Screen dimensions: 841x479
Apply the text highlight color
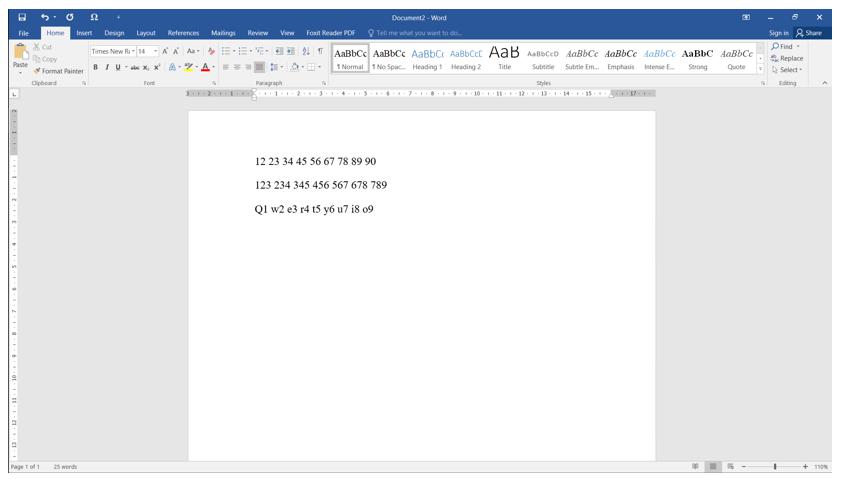(186, 68)
